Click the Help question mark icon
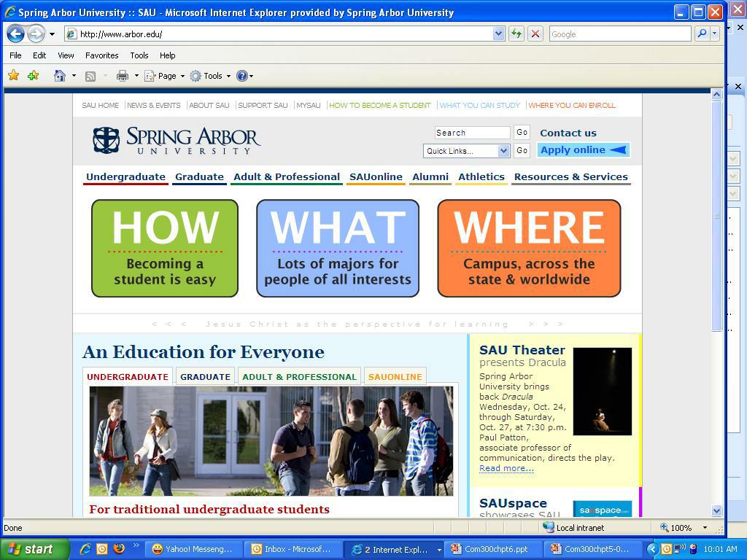Screen dimensions: 747x560 (x=242, y=76)
